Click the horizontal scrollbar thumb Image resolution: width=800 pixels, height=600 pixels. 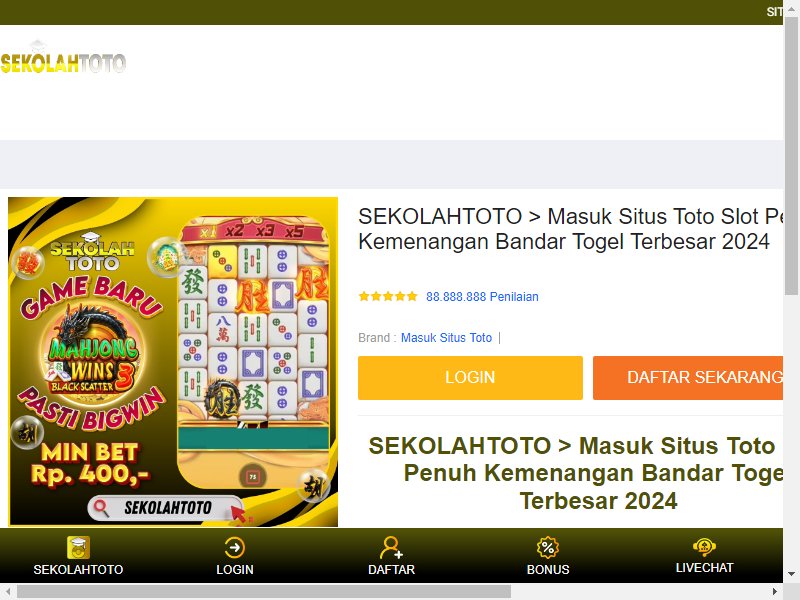point(264,591)
